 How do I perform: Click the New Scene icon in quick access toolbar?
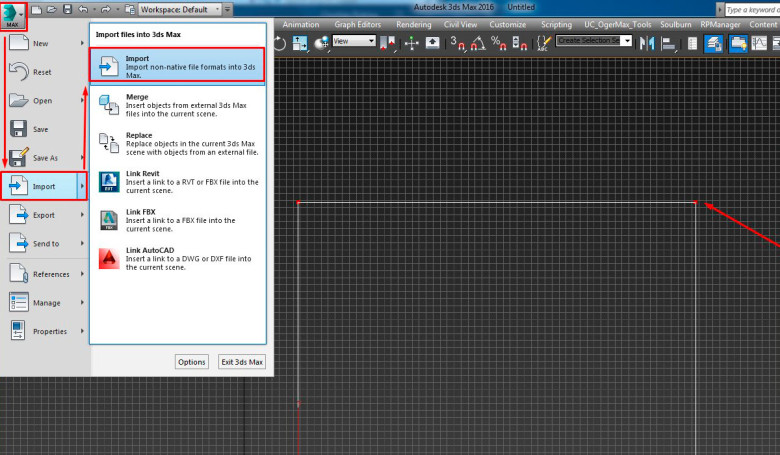tap(36, 9)
